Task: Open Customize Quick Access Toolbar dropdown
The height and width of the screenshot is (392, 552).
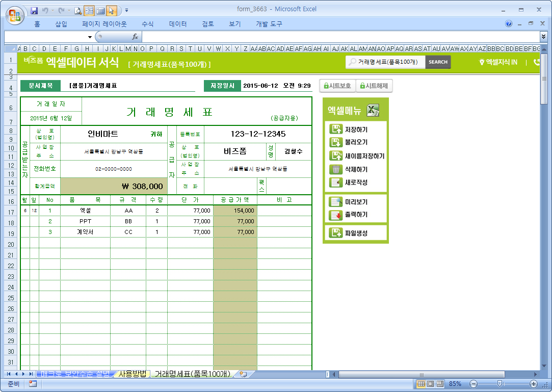Action: point(126,10)
